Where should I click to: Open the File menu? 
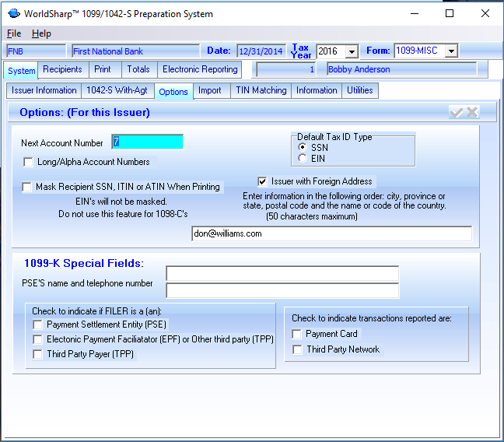(14, 33)
